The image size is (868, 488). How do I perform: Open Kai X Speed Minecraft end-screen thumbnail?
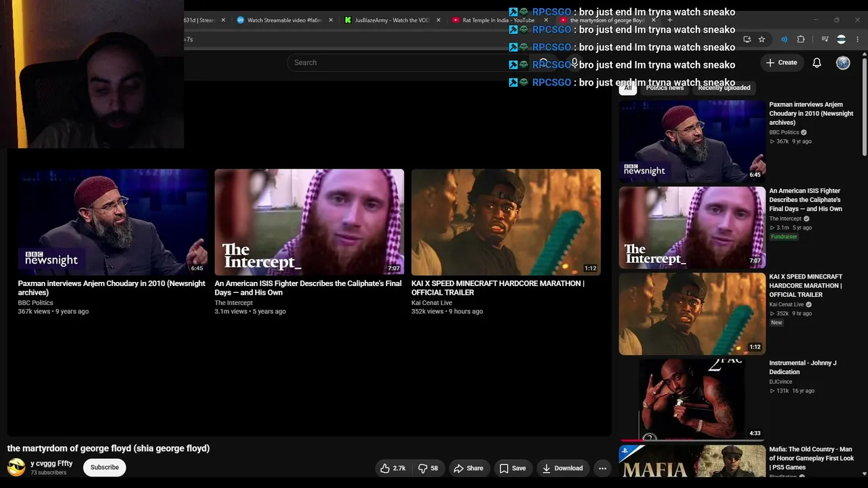click(x=506, y=222)
